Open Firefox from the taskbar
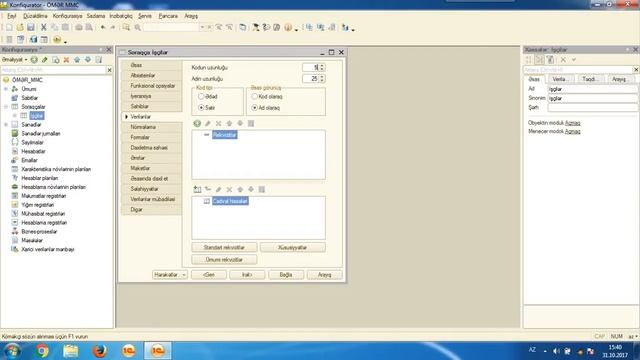640x360 pixels. coord(99,351)
